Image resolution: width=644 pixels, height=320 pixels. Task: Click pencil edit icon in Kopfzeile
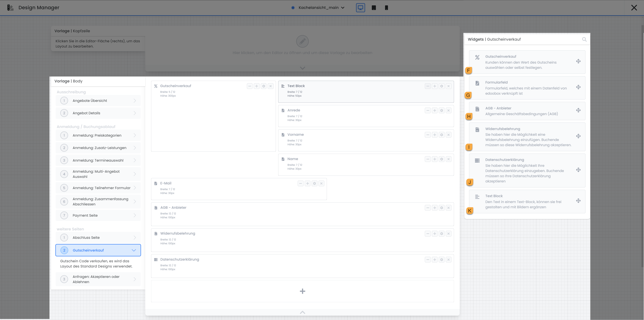click(302, 41)
